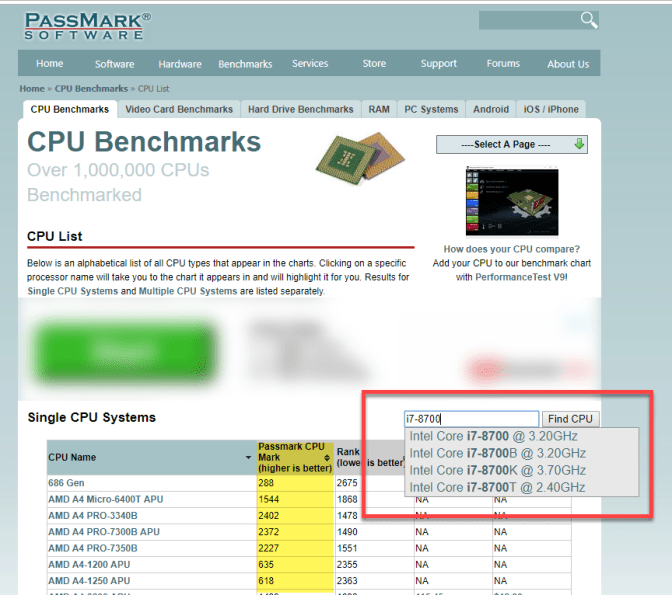
Task: Switch to Video Card Benchmarks tab
Action: coord(179,109)
